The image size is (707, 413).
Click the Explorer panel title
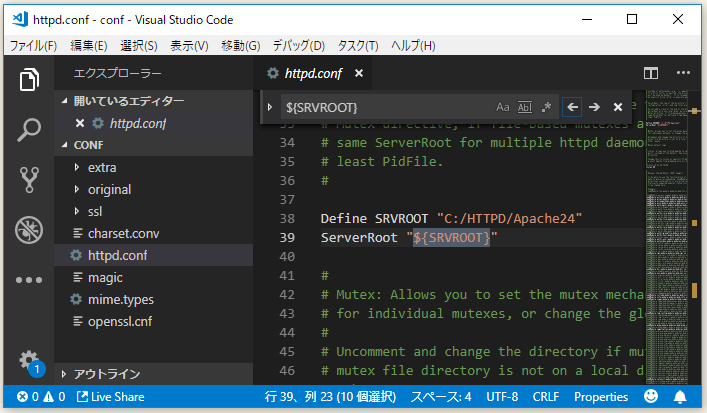pyautogui.click(x=117, y=73)
